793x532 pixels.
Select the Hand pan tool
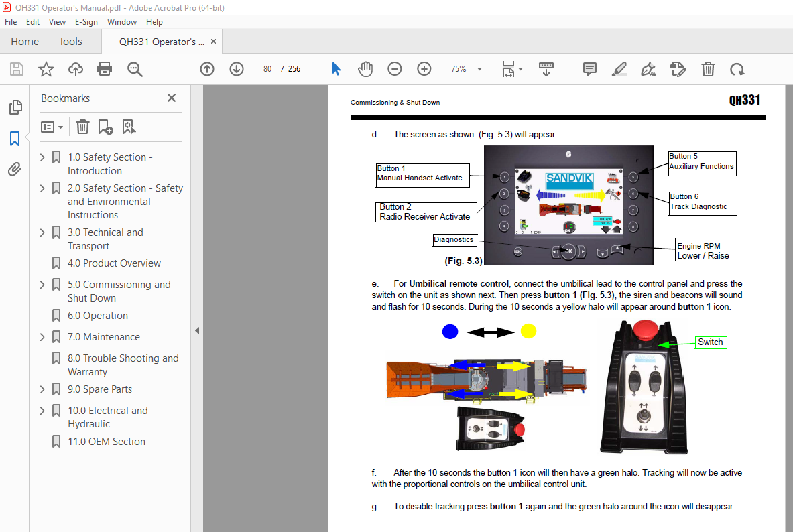365,69
